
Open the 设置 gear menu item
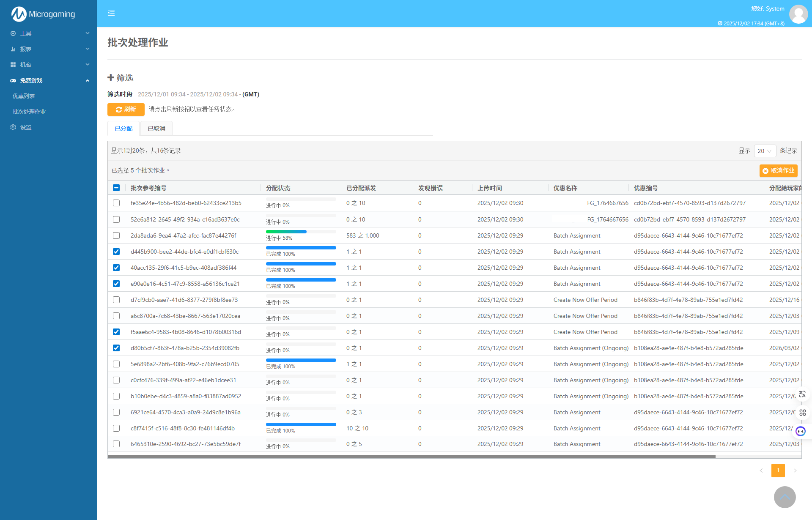[25, 127]
